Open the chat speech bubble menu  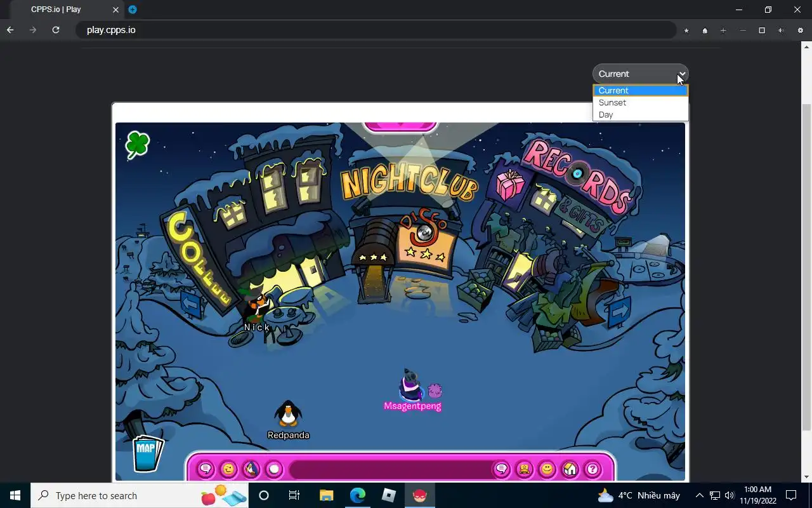click(206, 469)
